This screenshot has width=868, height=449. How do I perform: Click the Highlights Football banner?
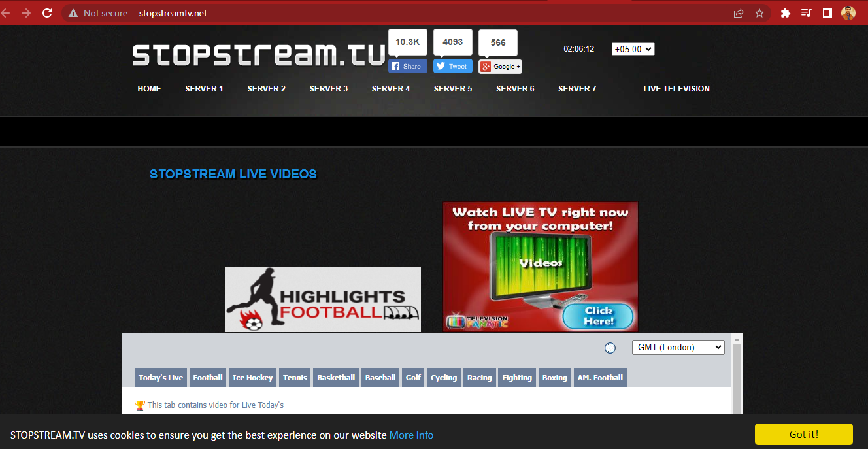[x=323, y=299]
